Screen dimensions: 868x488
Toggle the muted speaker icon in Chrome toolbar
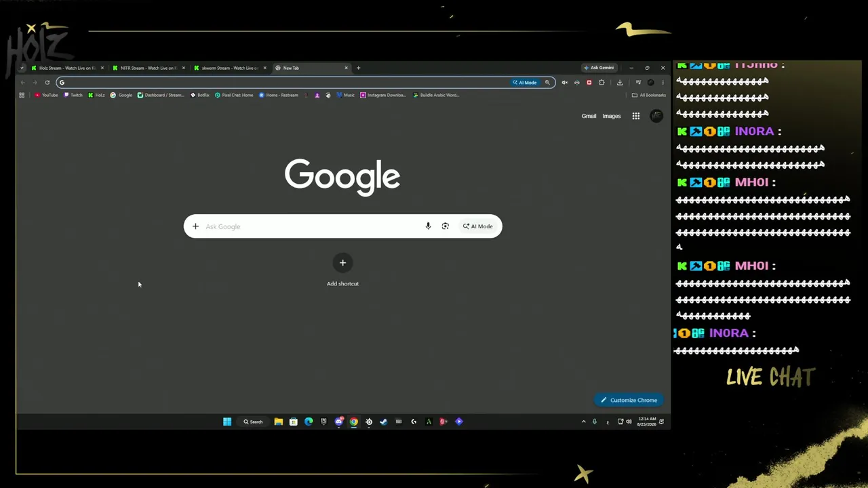[x=564, y=83]
